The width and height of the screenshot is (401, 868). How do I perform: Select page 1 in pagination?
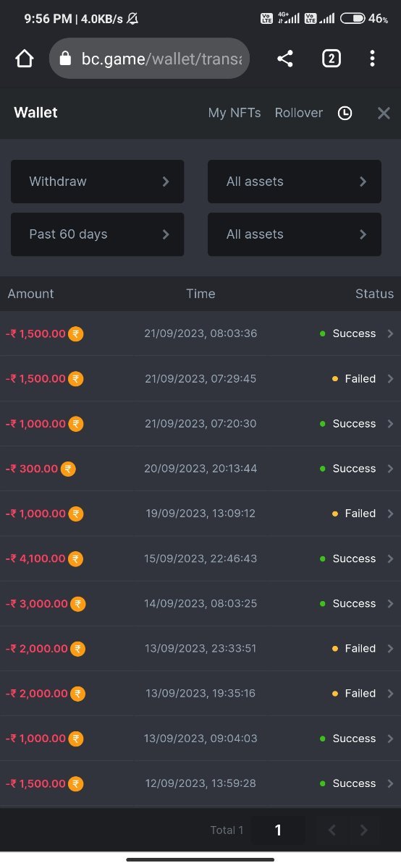point(278,830)
